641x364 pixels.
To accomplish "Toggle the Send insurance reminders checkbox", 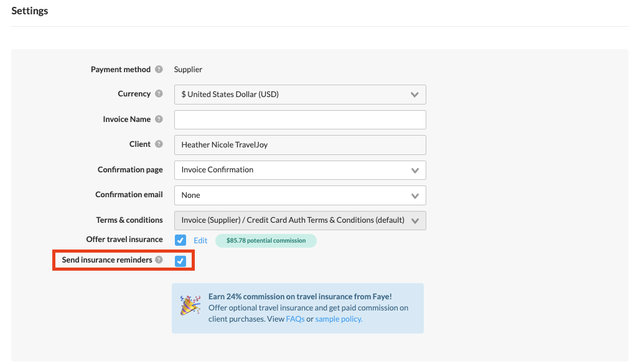I will pos(180,261).
